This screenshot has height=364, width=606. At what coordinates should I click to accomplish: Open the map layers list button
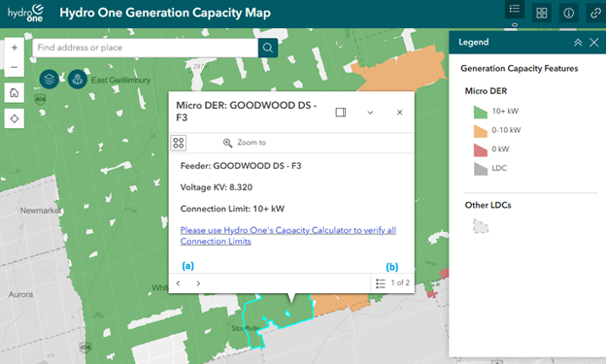[x=50, y=80]
